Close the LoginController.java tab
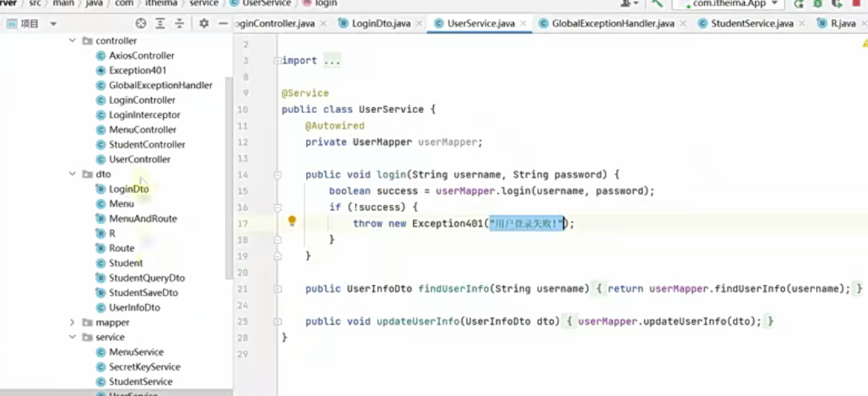This screenshot has height=396, width=868. [324, 23]
